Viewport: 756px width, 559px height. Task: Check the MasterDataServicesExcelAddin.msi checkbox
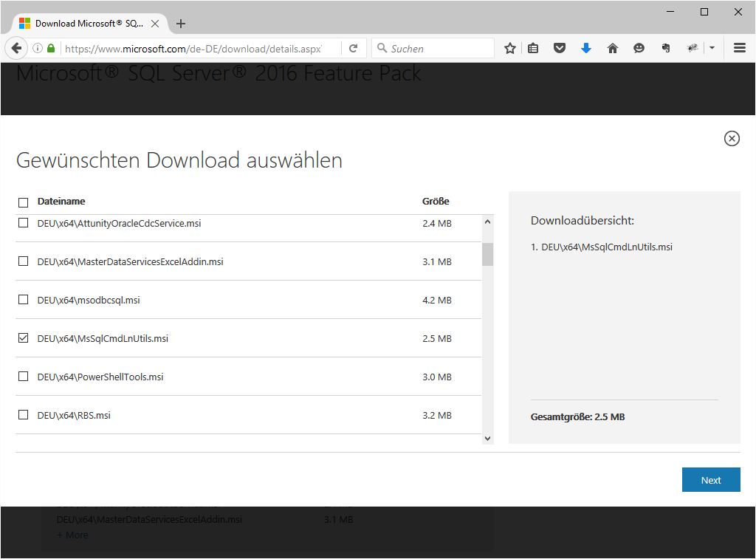23,261
